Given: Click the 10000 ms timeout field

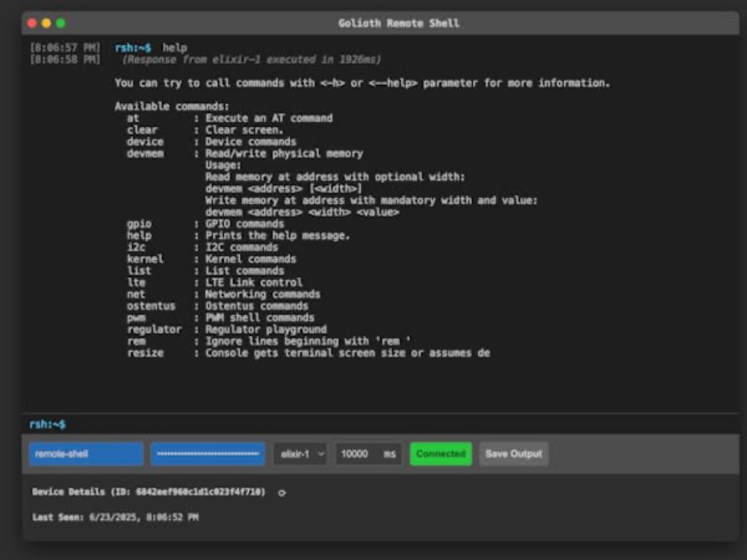Looking at the screenshot, I should [x=368, y=454].
